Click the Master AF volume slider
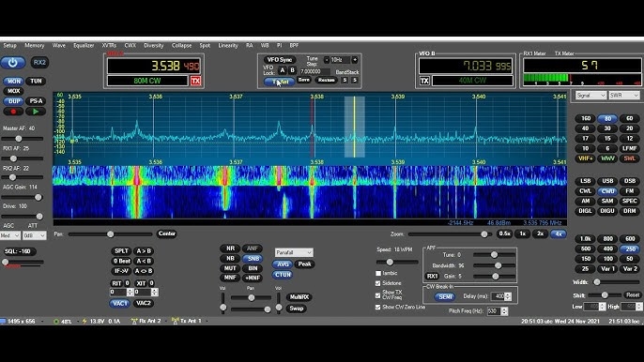Viewport: 644px width, 362px height. tap(23, 139)
